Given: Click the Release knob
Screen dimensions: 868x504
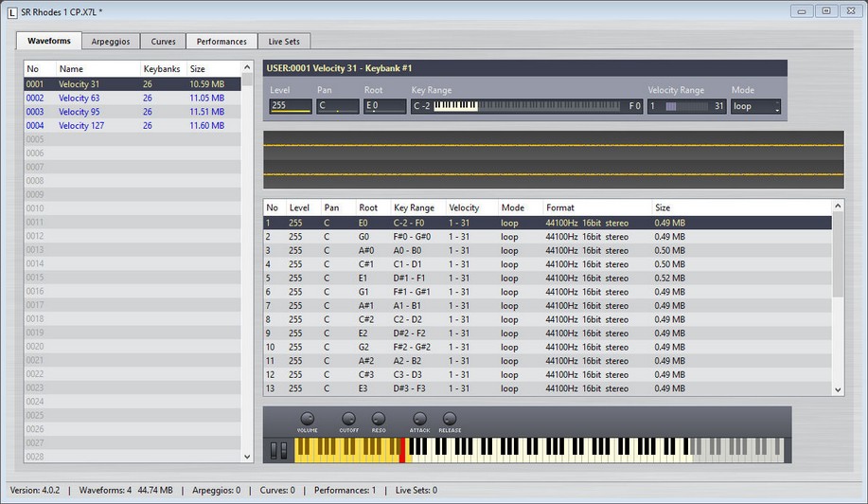Looking at the screenshot, I should [450, 419].
